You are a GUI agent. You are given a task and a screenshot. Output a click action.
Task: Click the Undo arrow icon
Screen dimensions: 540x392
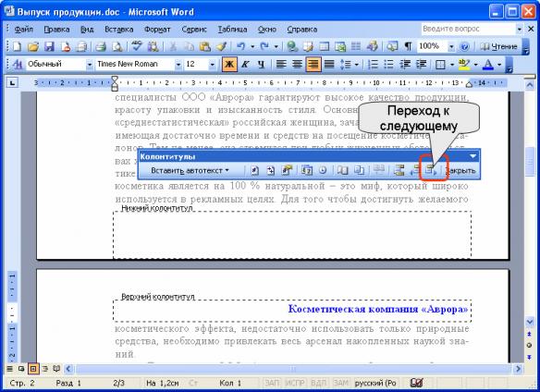pos(240,46)
